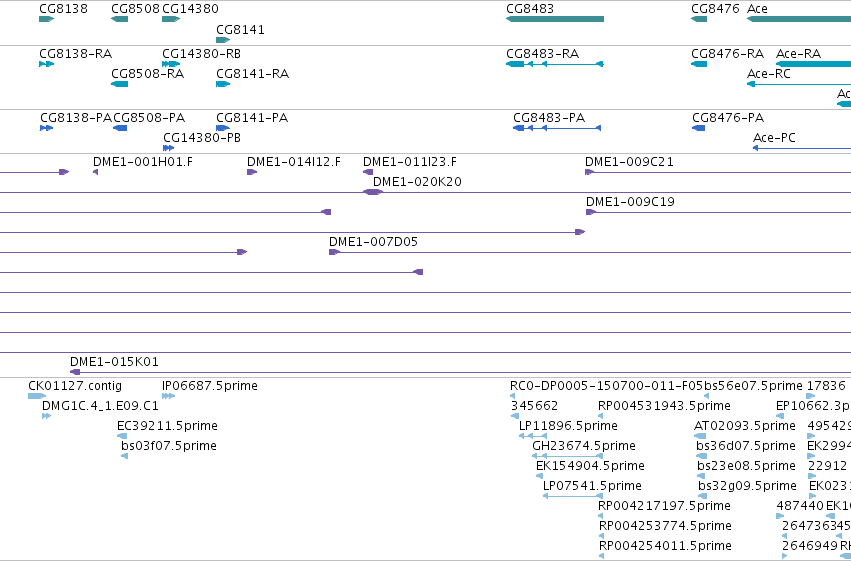Viewport: 851px width, 561px height.
Task: Click the CG8508-RA transcript glyph
Action: pyautogui.click(x=119, y=84)
